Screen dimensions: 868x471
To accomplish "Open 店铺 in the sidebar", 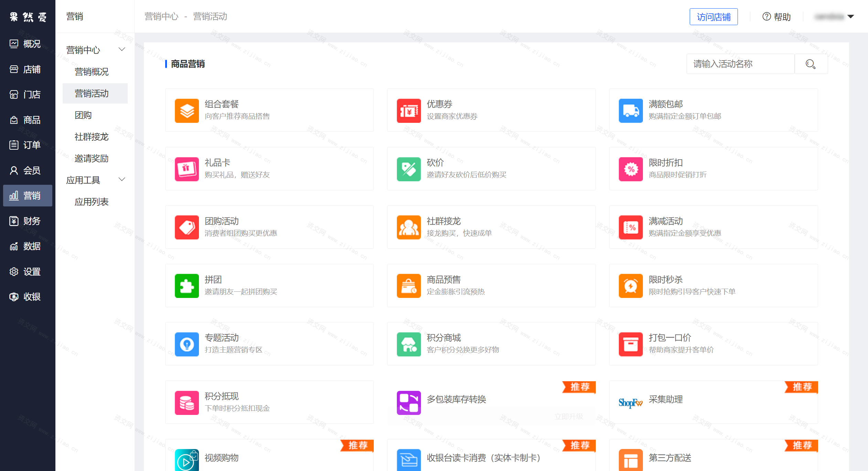I will [x=28, y=69].
